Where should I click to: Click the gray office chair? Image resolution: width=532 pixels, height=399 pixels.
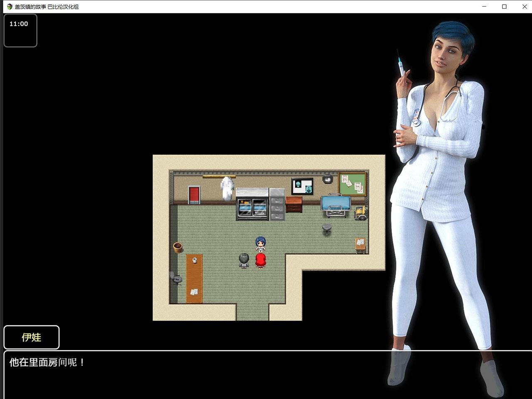point(176,278)
